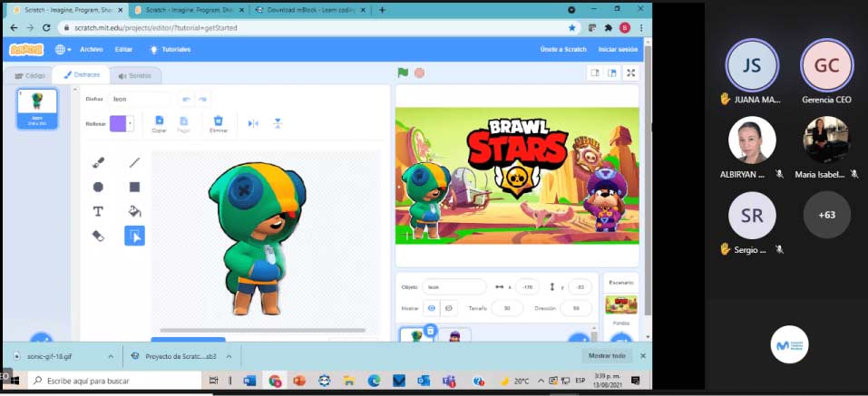Click Iniciar sesión link
The width and height of the screenshot is (868, 396).
(618, 49)
